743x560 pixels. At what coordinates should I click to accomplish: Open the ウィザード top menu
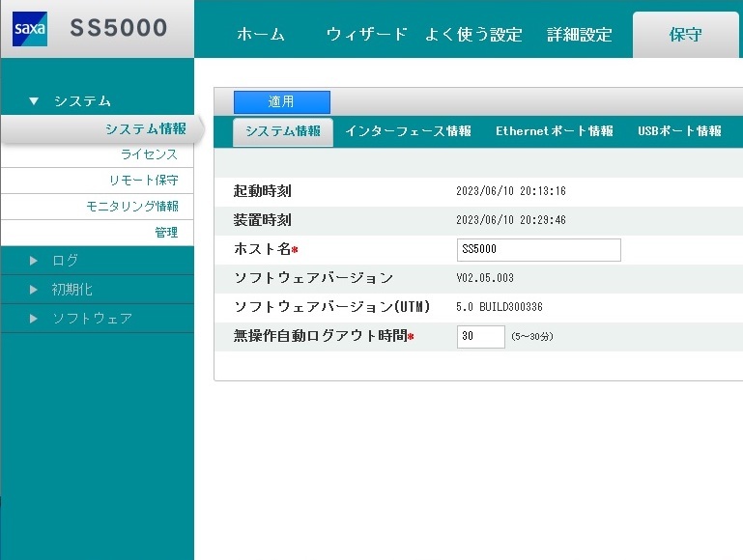[x=366, y=34]
